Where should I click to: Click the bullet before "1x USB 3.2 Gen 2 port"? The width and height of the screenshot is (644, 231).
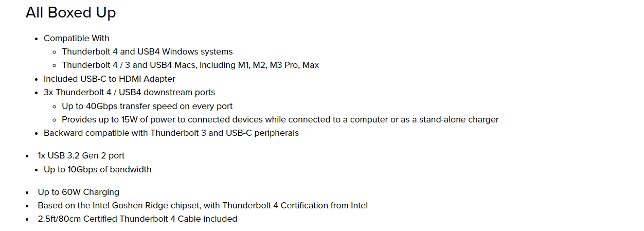pyautogui.click(x=27, y=156)
